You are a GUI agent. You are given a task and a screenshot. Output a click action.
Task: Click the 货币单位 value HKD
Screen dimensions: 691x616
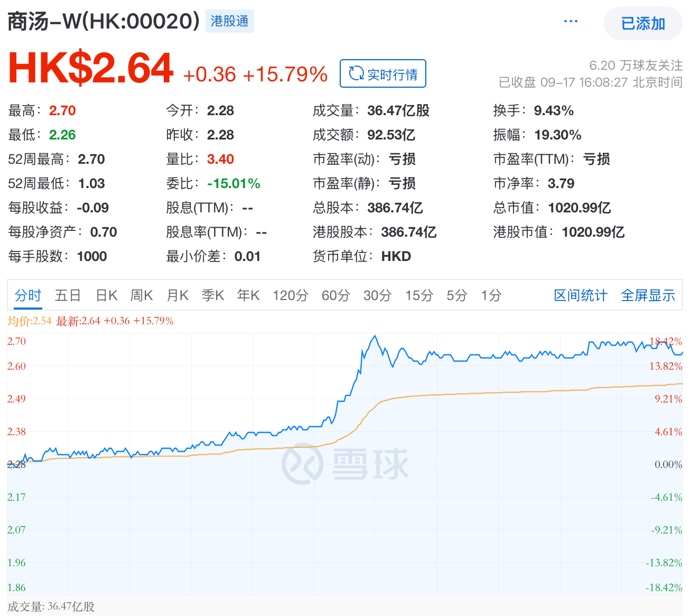[396, 256]
